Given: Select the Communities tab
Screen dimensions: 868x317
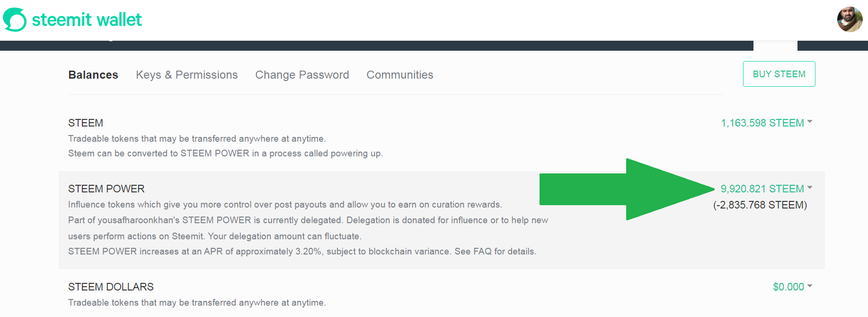Looking at the screenshot, I should [x=400, y=75].
